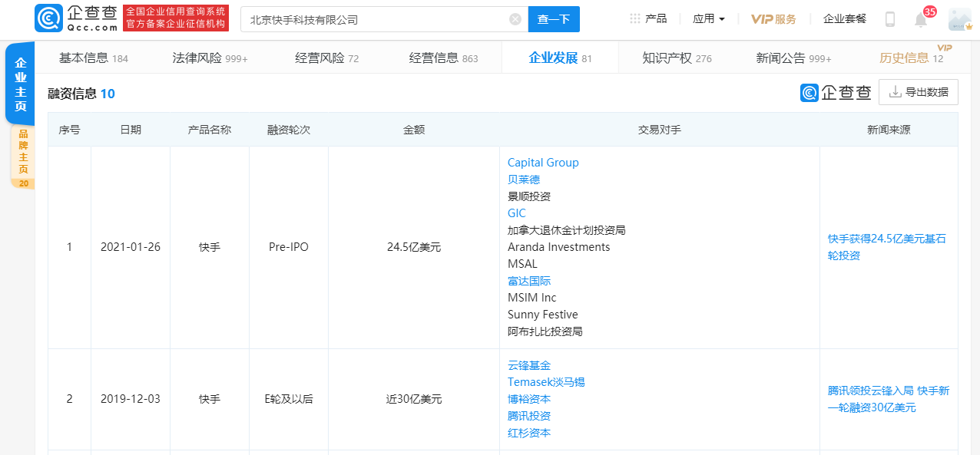Open the 产品 grid menu
Viewport: 980px width, 455px height.
(648, 18)
